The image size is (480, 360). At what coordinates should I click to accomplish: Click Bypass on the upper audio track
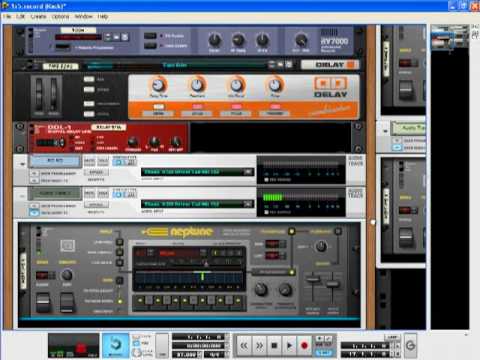pos(96,172)
